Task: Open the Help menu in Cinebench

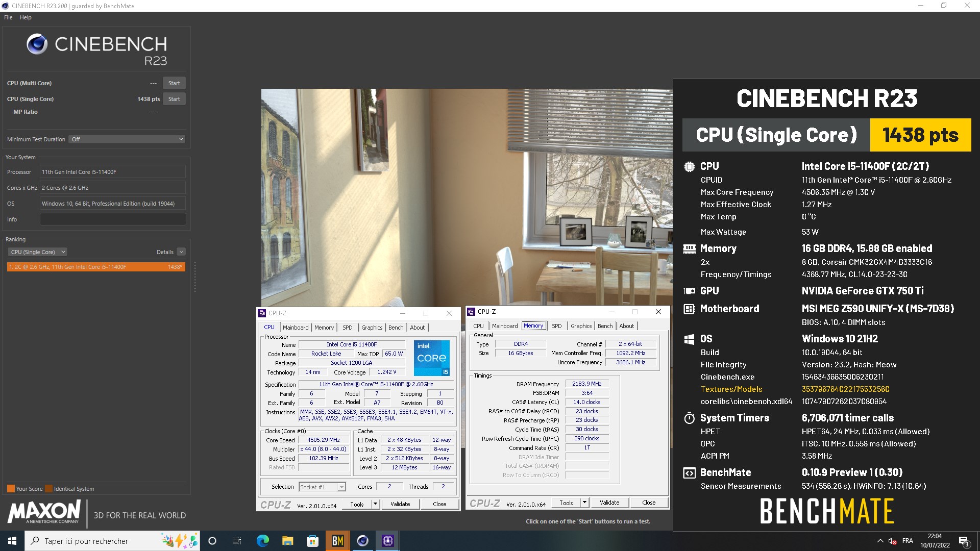Action: click(26, 17)
